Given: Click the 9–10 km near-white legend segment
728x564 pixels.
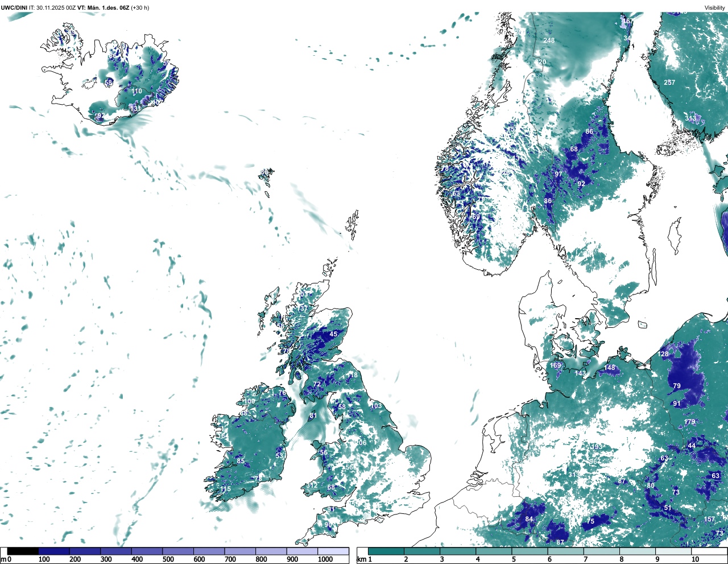Looking at the screenshot, I should (674, 551).
